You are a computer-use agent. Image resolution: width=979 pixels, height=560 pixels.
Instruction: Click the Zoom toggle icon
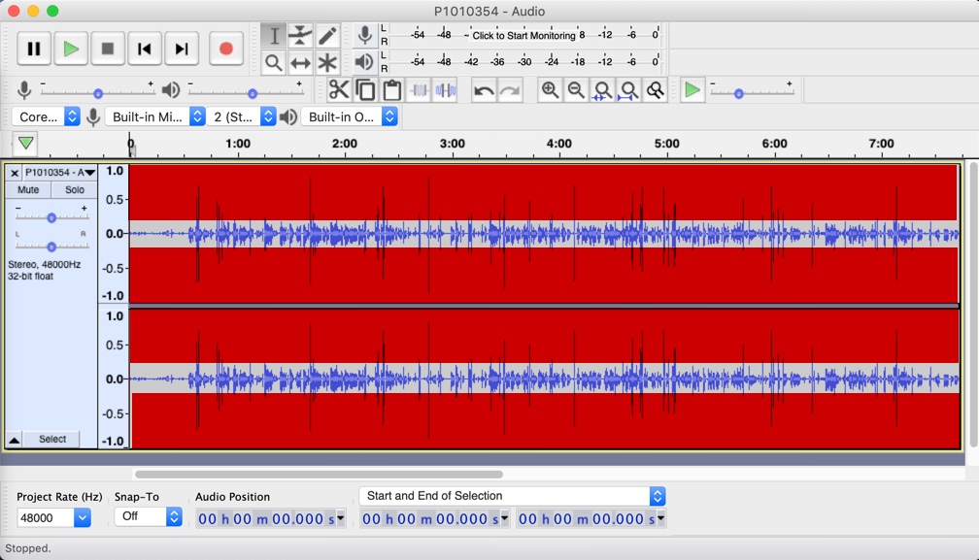coord(655,90)
